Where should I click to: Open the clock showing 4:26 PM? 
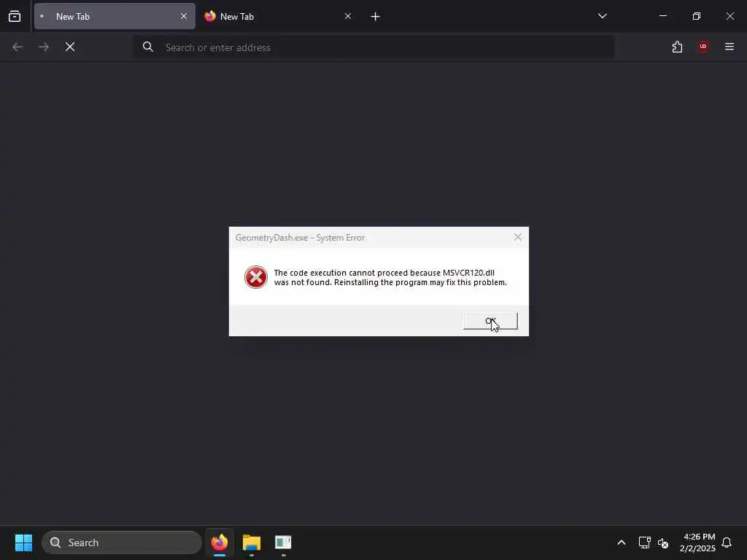697,542
